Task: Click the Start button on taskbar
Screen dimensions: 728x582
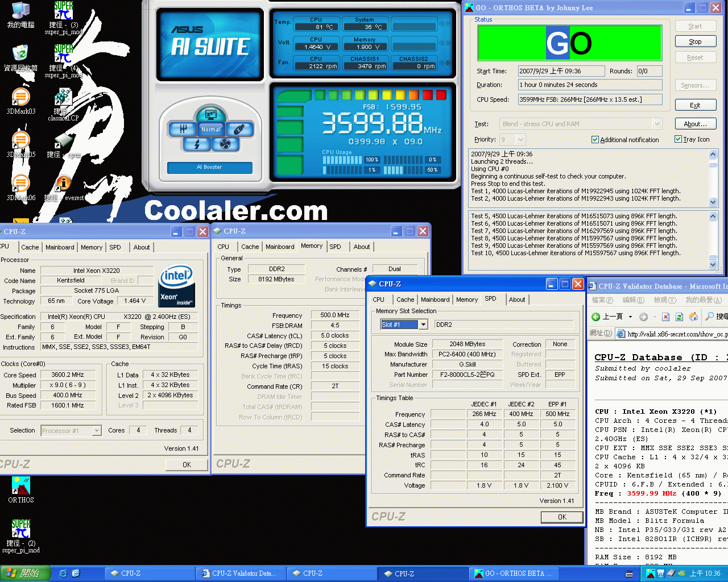Action: pyautogui.click(x=26, y=573)
